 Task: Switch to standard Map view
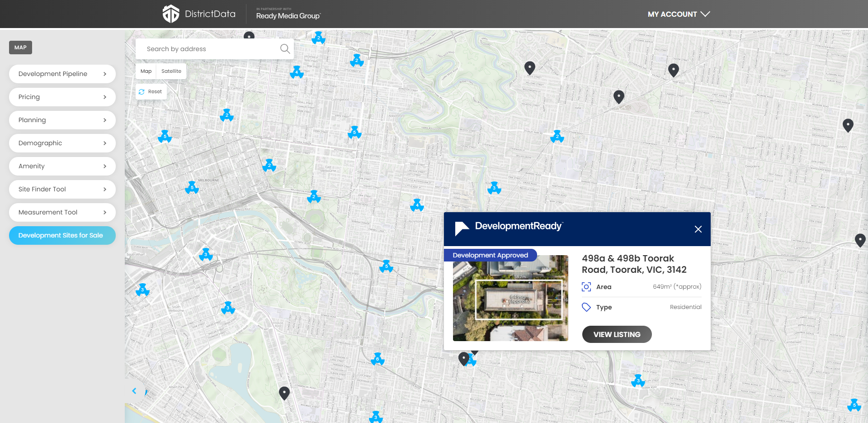tap(146, 71)
